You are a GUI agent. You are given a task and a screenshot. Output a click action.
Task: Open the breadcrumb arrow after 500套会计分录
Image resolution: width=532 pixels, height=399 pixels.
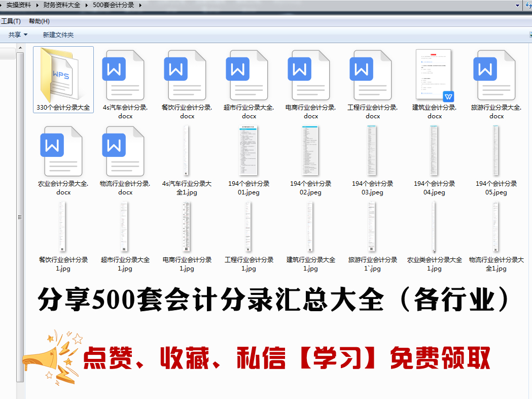click(x=141, y=5)
